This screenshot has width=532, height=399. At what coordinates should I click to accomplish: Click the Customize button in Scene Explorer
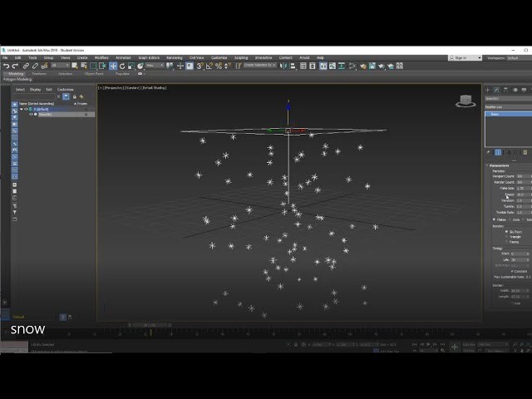[x=65, y=89]
